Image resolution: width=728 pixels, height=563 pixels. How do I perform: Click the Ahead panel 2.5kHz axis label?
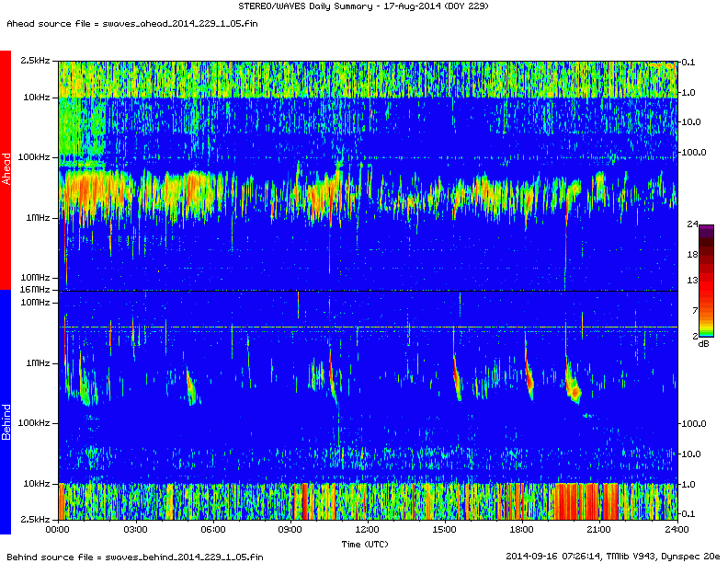pos(35,61)
